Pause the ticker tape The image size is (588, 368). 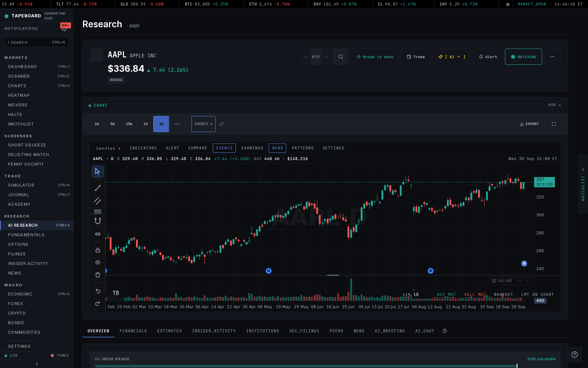[508, 4]
